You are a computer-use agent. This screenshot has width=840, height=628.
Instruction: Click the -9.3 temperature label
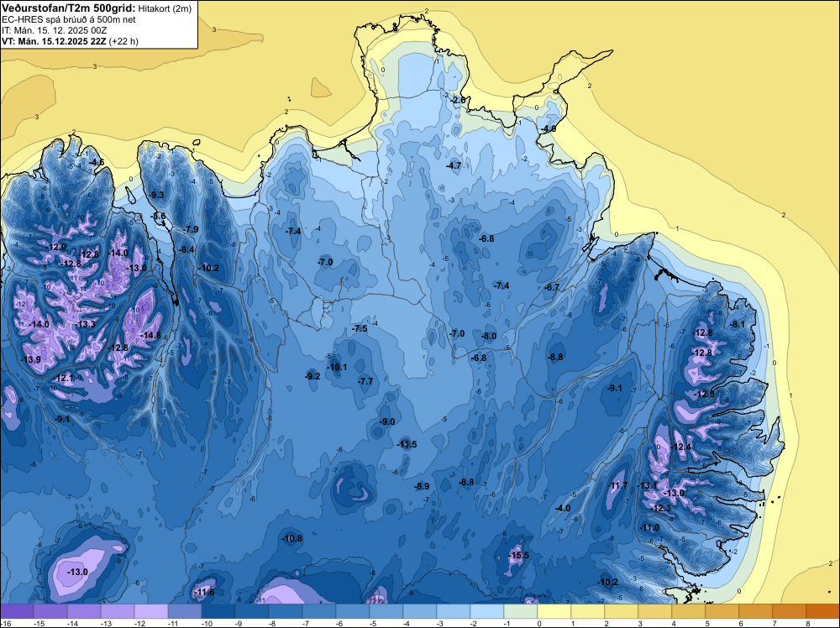pos(156,195)
